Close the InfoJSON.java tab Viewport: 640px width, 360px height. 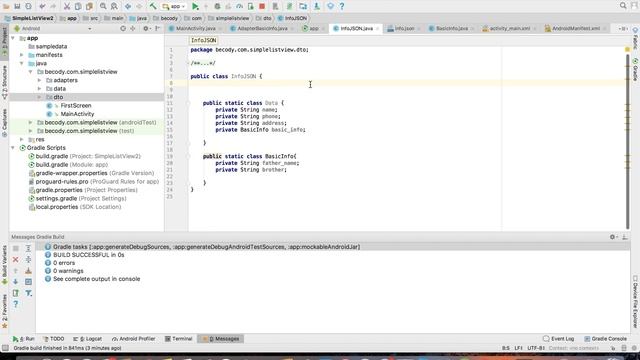tap(377, 29)
